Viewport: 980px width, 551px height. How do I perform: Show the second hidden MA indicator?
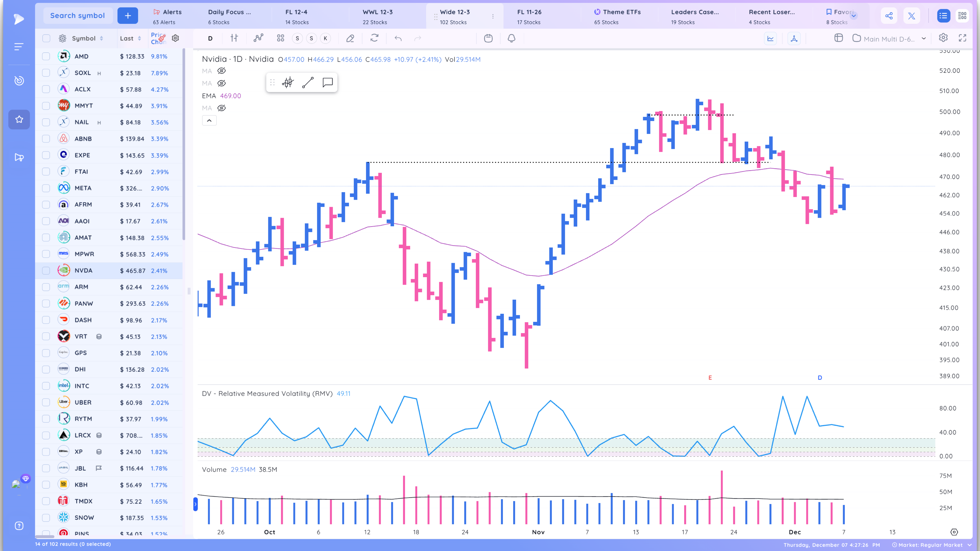pos(221,83)
